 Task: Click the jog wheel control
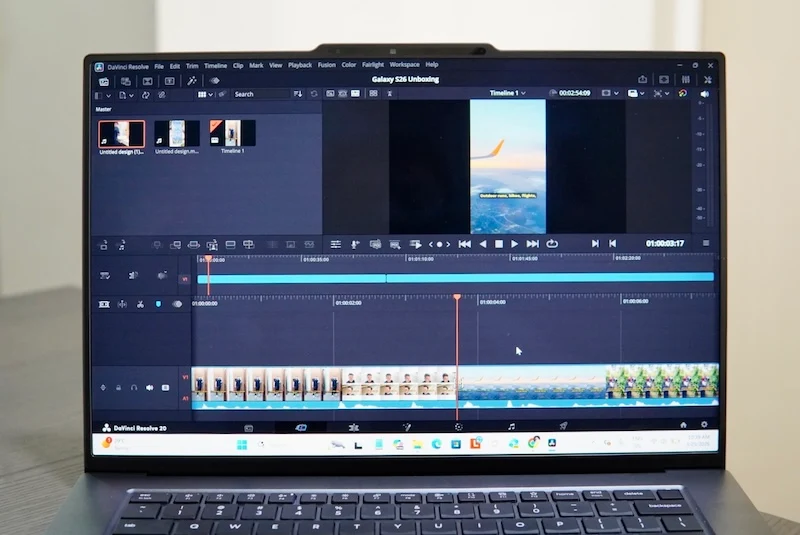(439, 245)
